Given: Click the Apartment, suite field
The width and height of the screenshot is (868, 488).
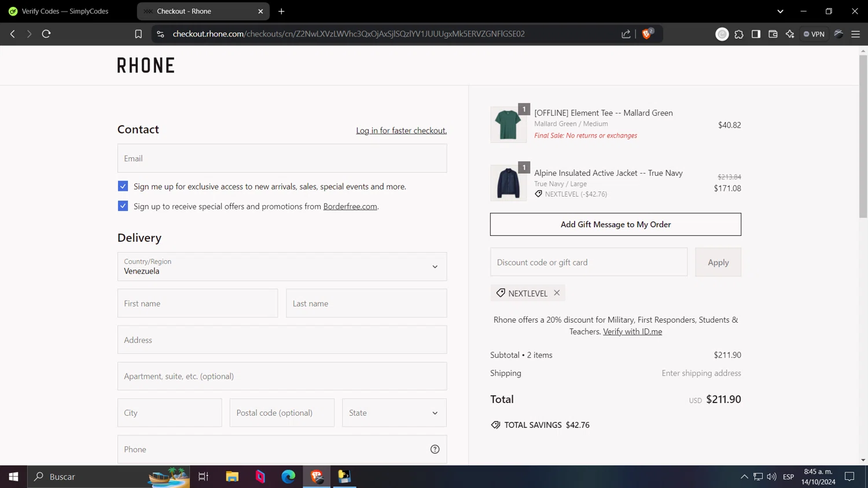Looking at the screenshot, I should coord(282,376).
